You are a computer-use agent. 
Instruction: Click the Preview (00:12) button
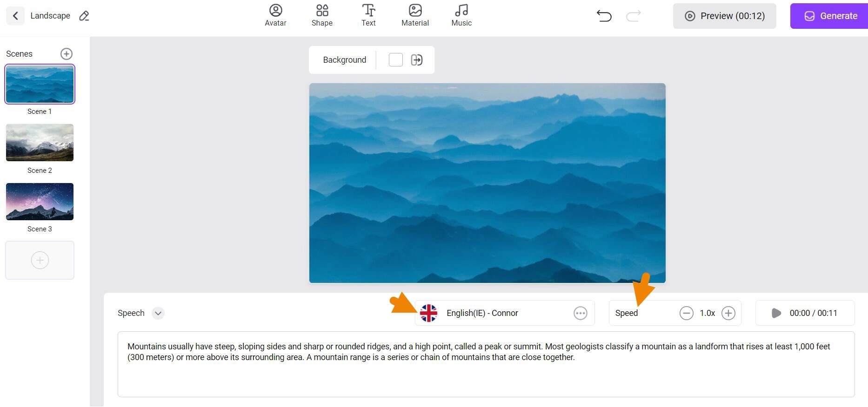point(724,16)
